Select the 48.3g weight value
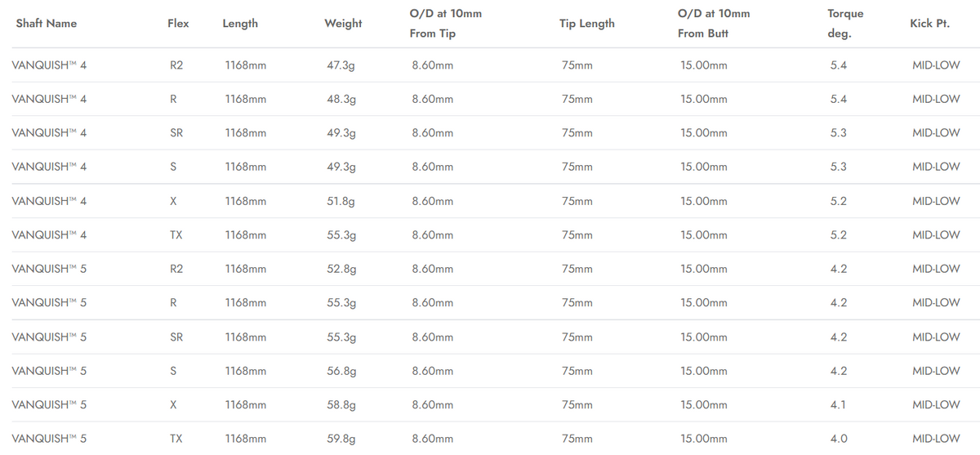 (x=341, y=99)
